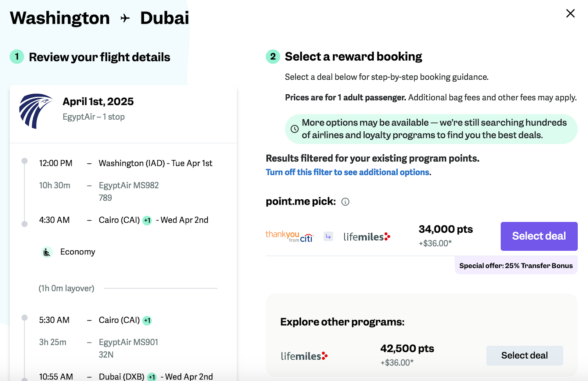Click the +1 day badge beside Dubai (DXB)
This screenshot has width=588, height=381.
[x=152, y=377]
